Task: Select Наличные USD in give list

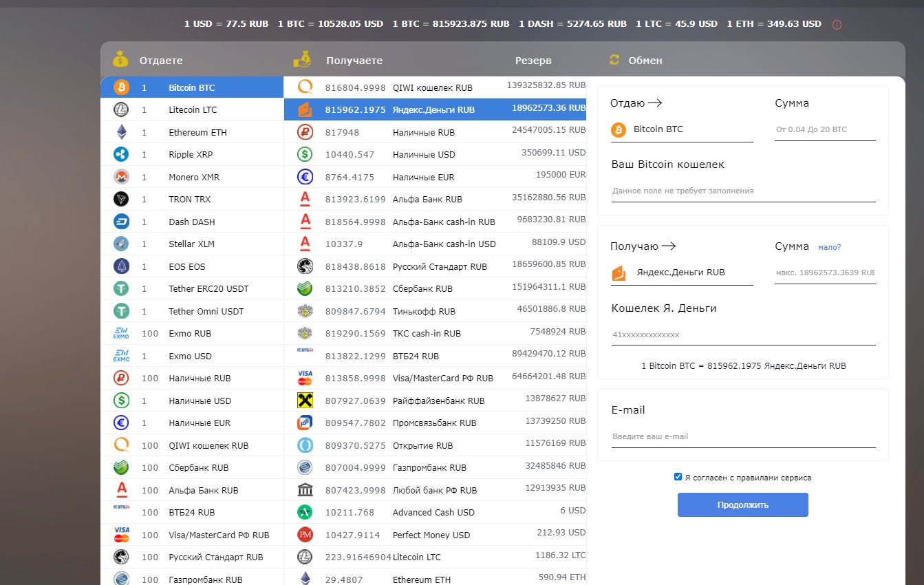Action: (x=192, y=401)
